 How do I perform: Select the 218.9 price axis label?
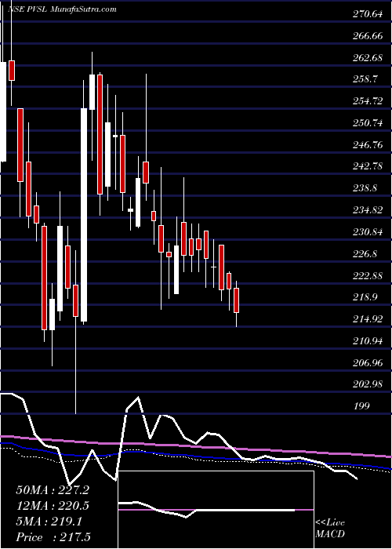tap(365, 297)
